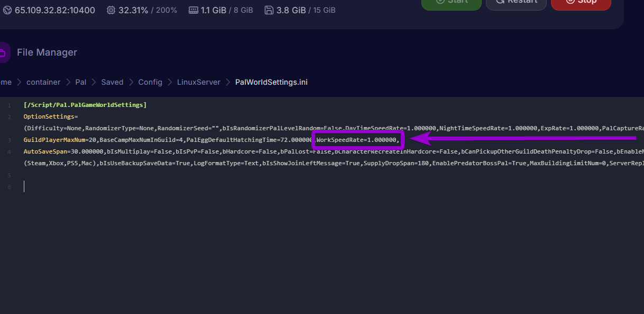Open the Saved folder breadcrumb
The image size is (644, 314).
click(112, 82)
